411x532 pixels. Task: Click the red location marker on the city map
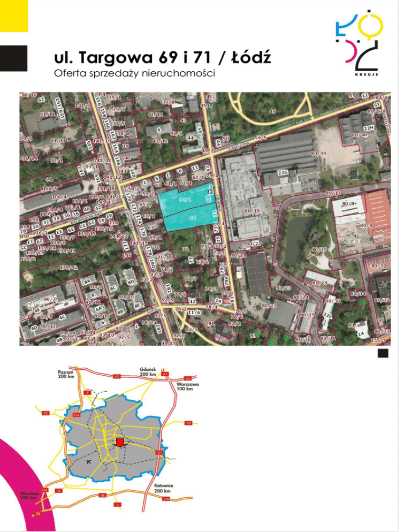pyautogui.click(x=120, y=442)
